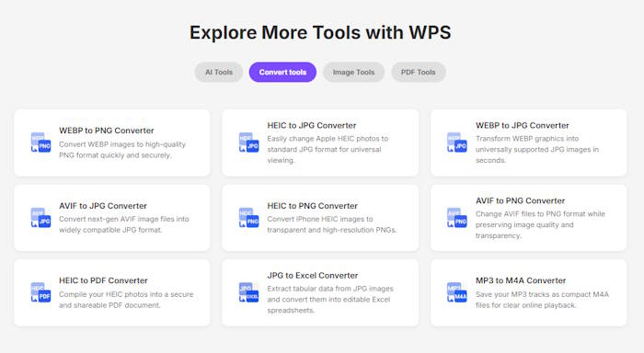The image size is (644, 353).
Task: Click text 'Easily change Apple HEIC photos'
Action: tap(323, 139)
